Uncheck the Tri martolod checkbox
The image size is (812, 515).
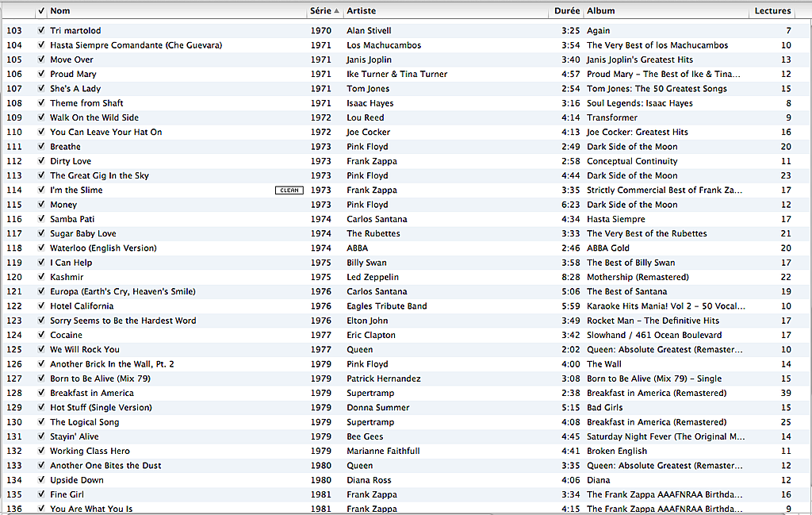pos(41,31)
